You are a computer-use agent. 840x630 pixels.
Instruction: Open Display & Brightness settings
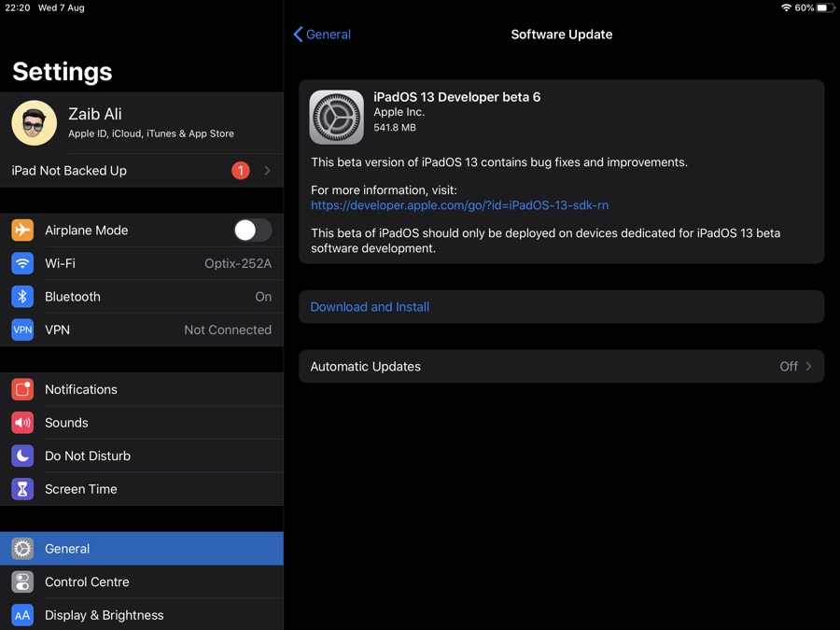coord(142,615)
